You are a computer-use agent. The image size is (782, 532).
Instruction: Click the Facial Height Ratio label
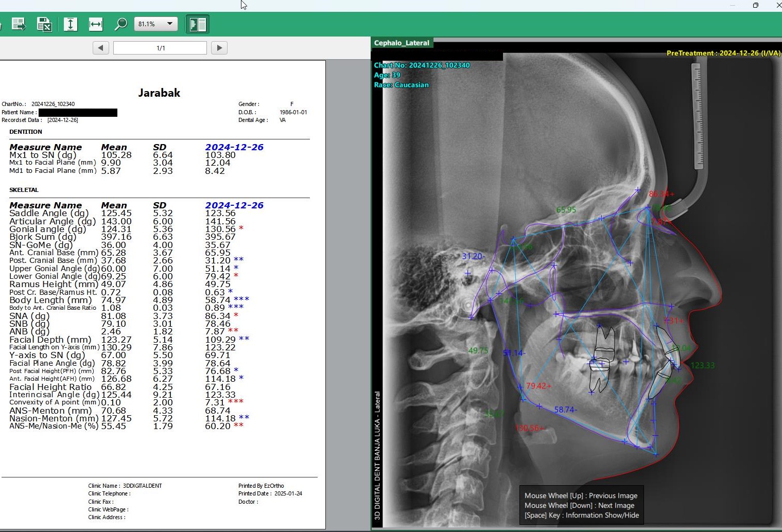coord(50,387)
